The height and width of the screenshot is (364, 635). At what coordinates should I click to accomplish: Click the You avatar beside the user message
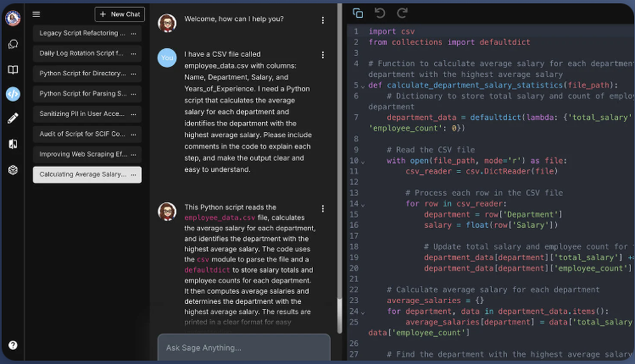167,58
